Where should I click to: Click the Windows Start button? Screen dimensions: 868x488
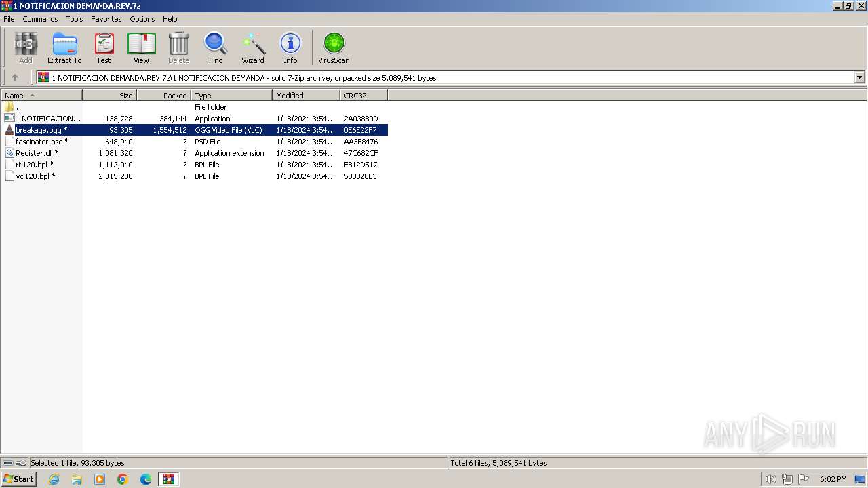coord(18,479)
